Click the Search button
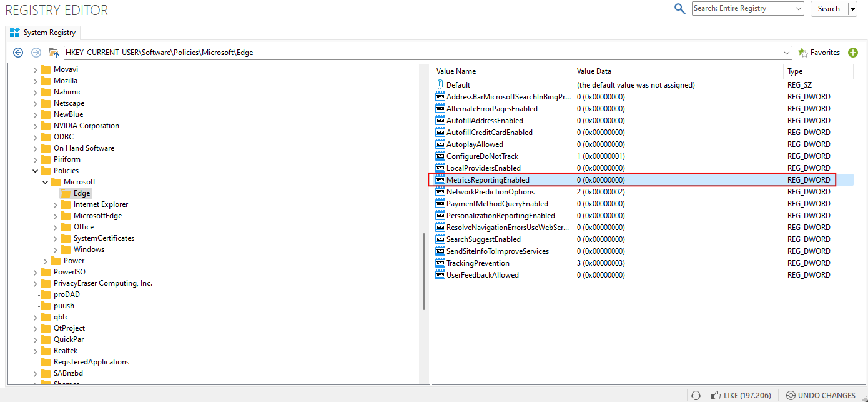The width and height of the screenshot is (868, 402). 829,9
